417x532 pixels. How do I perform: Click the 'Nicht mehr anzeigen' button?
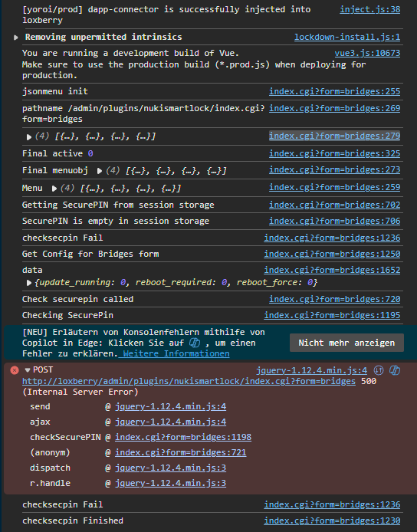click(x=346, y=343)
